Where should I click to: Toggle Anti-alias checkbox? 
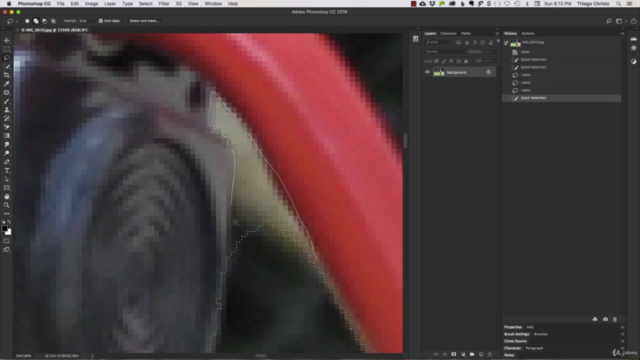pos(101,21)
